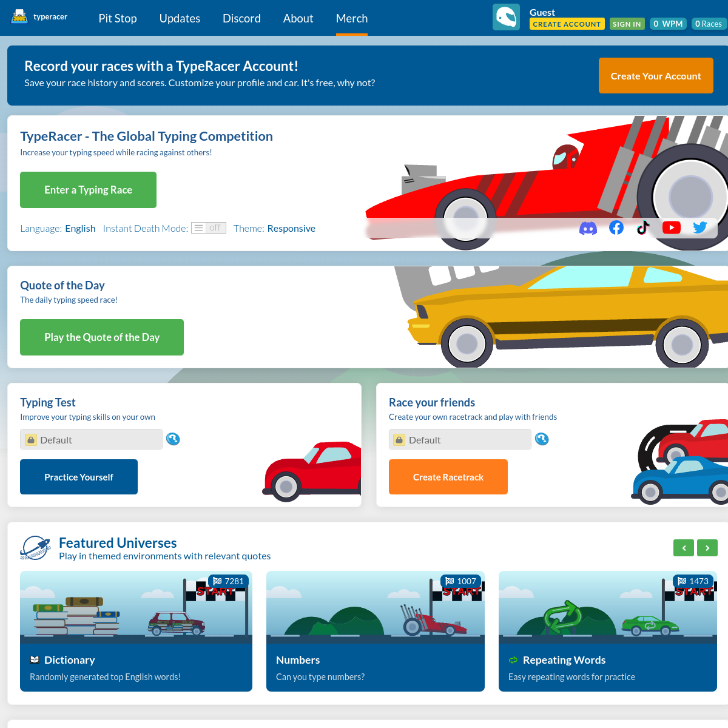Switch to the Updates tab
Viewport: 728px width, 728px height.
click(180, 18)
